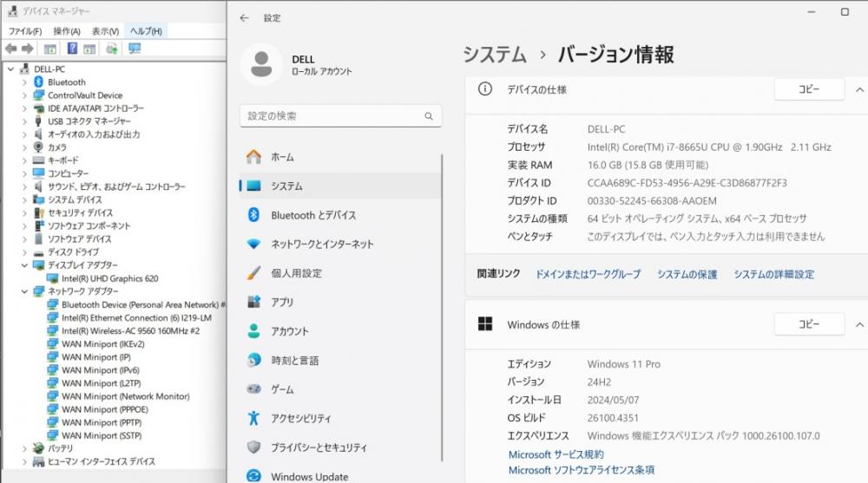
Task: Select Intel(R) Wireless-AC 9560 160MHz #2
Action: pyautogui.click(x=131, y=331)
